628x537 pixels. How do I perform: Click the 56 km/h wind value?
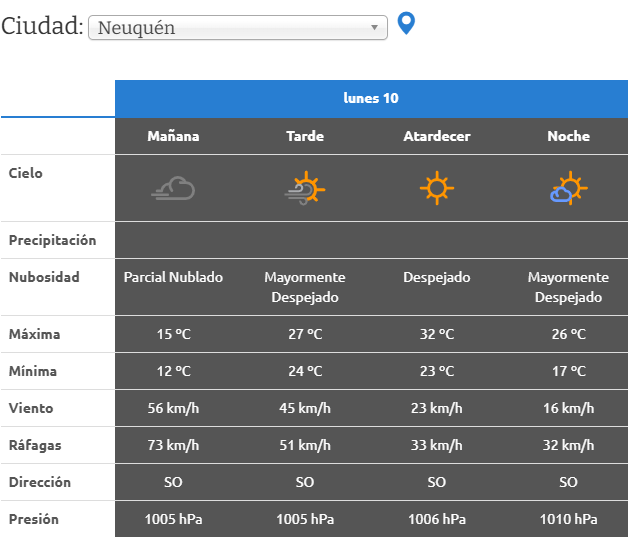click(x=173, y=408)
